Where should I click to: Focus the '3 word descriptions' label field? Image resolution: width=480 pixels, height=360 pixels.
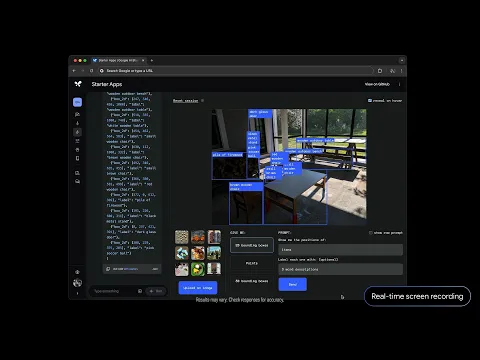tap(340, 269)
